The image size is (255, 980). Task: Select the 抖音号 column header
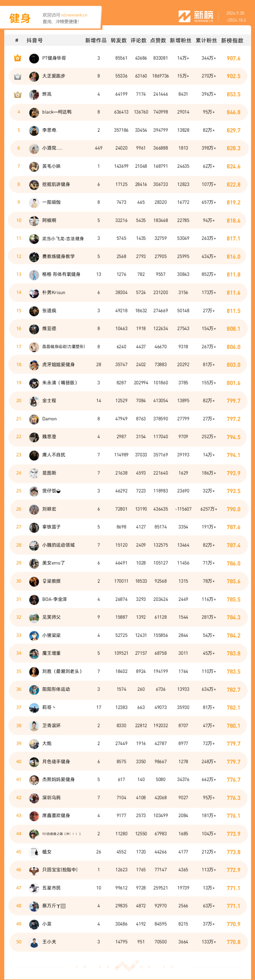coord(35,40)
